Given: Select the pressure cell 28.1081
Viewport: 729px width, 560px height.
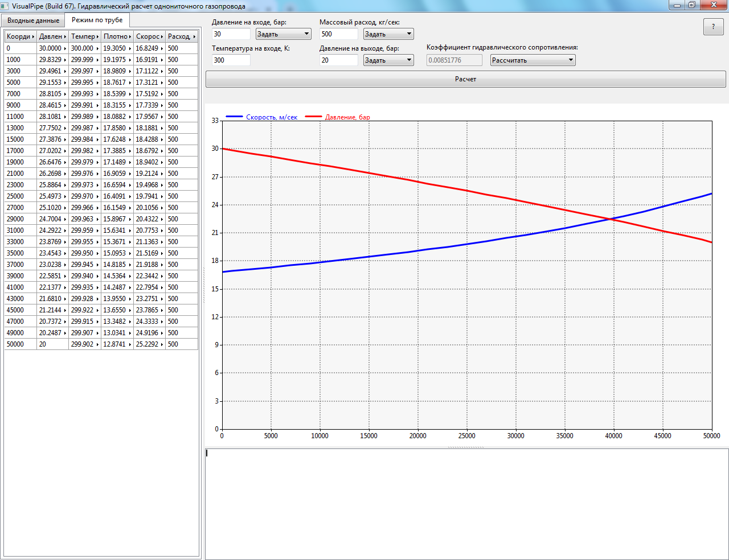Looking at the screenshot, I should (52, 117).
